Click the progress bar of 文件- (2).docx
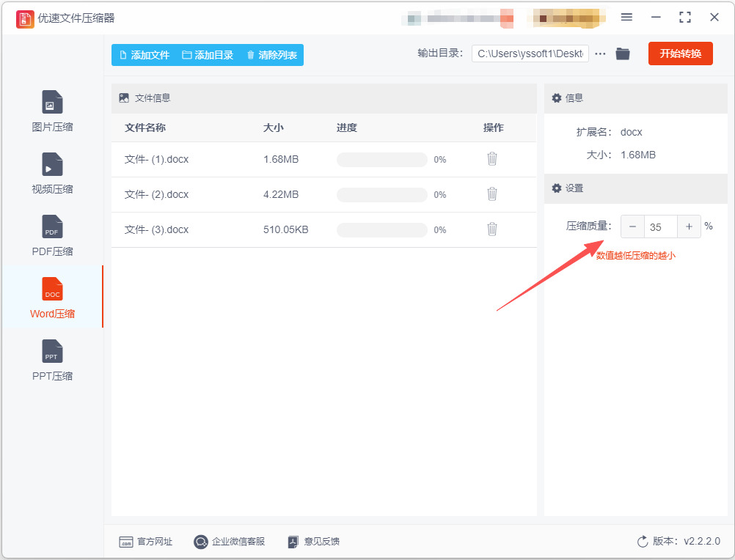This screenshot has width=735, height=560. point(381,195)
